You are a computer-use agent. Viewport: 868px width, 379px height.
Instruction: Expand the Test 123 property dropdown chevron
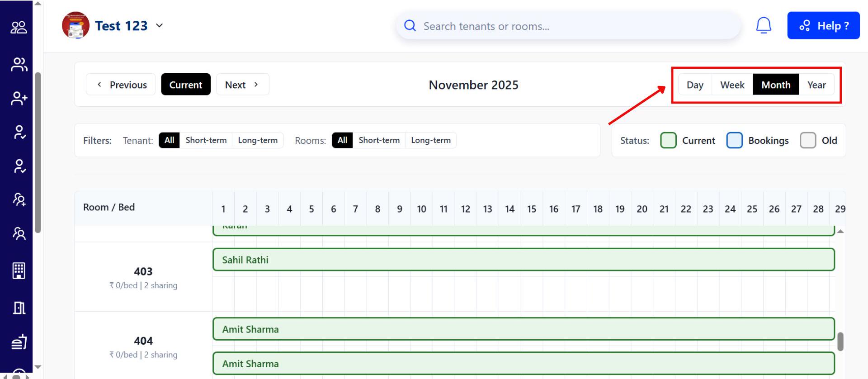click(159, 26)
